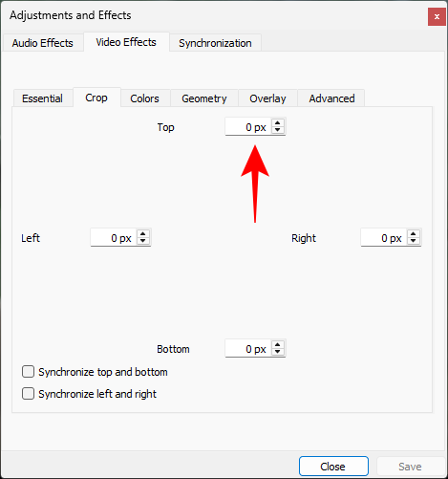Show the Overlay sub-tab
The width and height of the screenshot is (448, 479).
coord(267,98)
